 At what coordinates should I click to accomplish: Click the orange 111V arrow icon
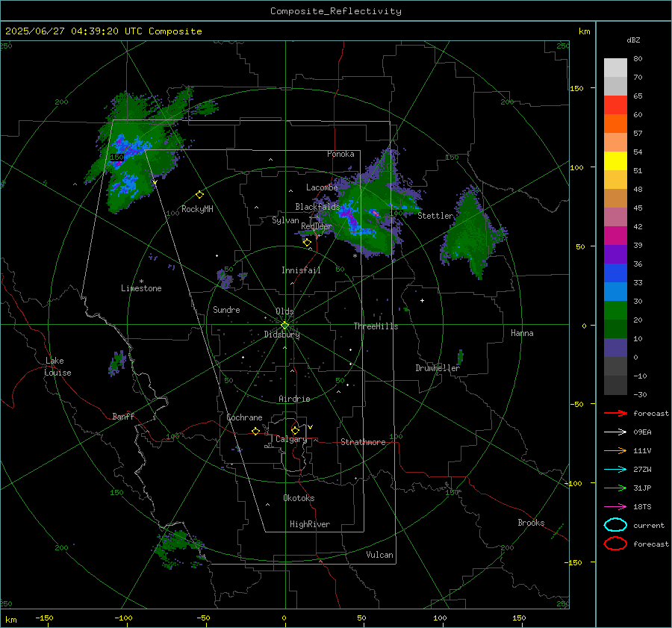tap(615, 450)
